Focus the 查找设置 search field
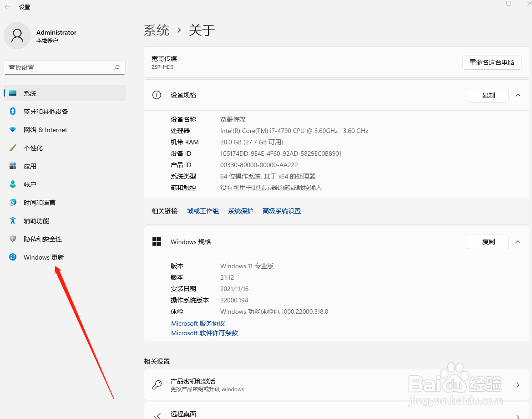The image size is (532, 419). (65, 67)
